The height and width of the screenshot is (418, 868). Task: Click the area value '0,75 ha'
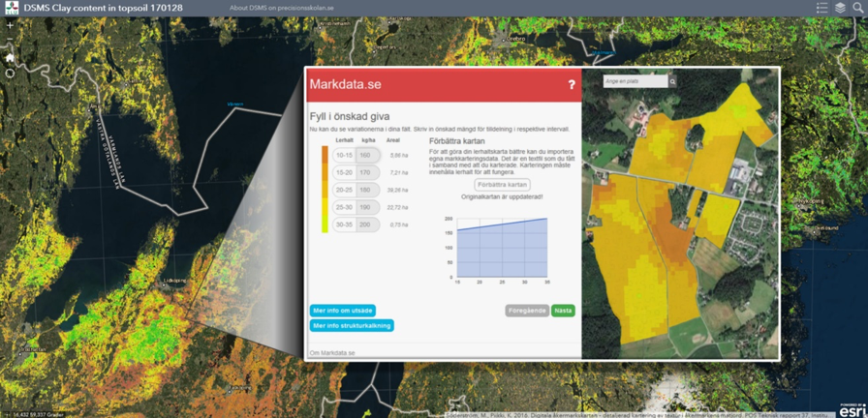(x=398, y=224)
